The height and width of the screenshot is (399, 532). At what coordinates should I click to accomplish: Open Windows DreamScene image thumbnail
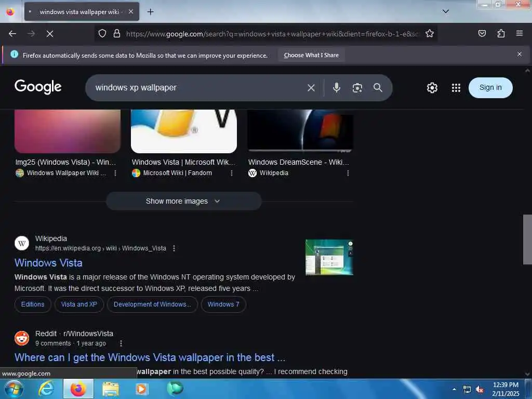[300, 130]
